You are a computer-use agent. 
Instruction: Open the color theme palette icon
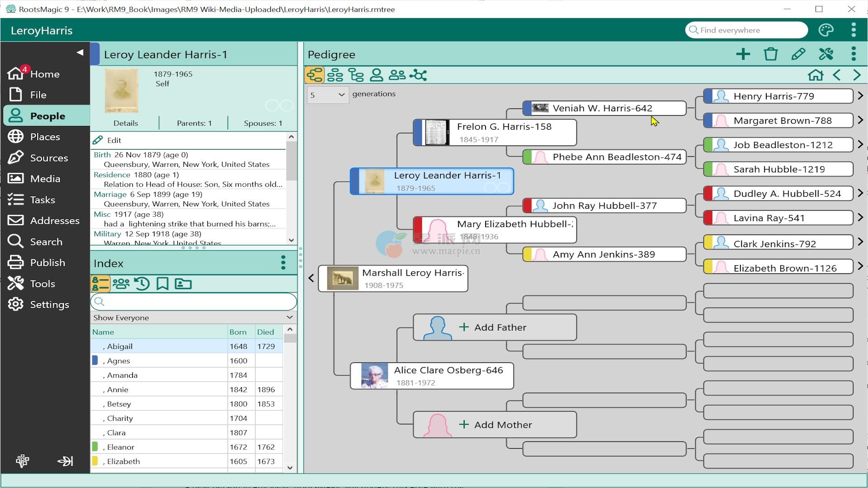pyautogui.click(x=826, y=30)
